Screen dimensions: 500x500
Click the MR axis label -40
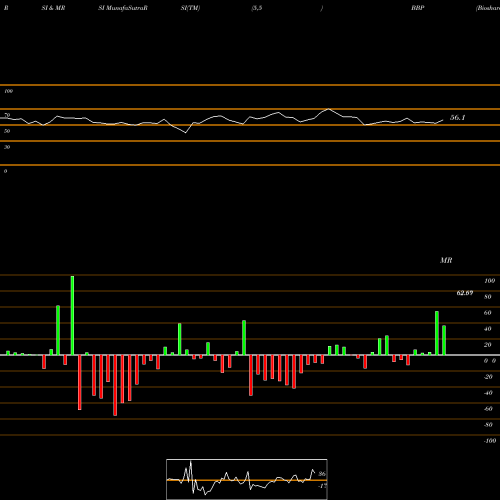coord(488,393)
